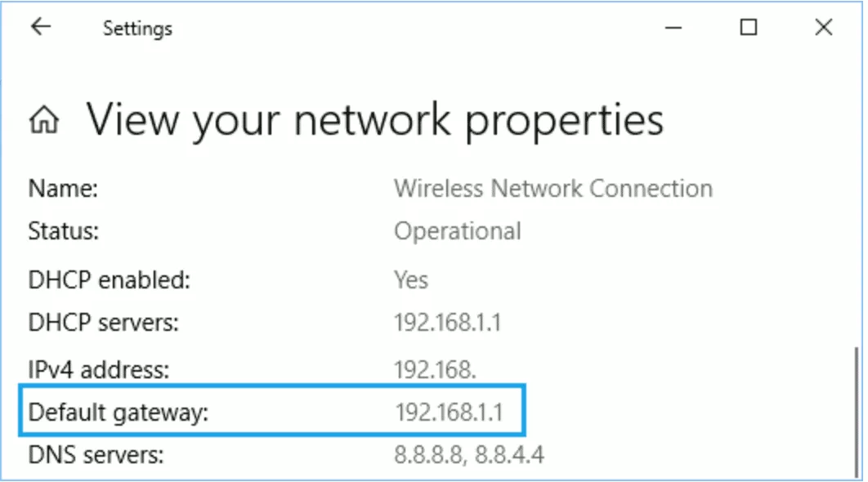
Task: Click the Operational status value
Action: pos(457,231)
